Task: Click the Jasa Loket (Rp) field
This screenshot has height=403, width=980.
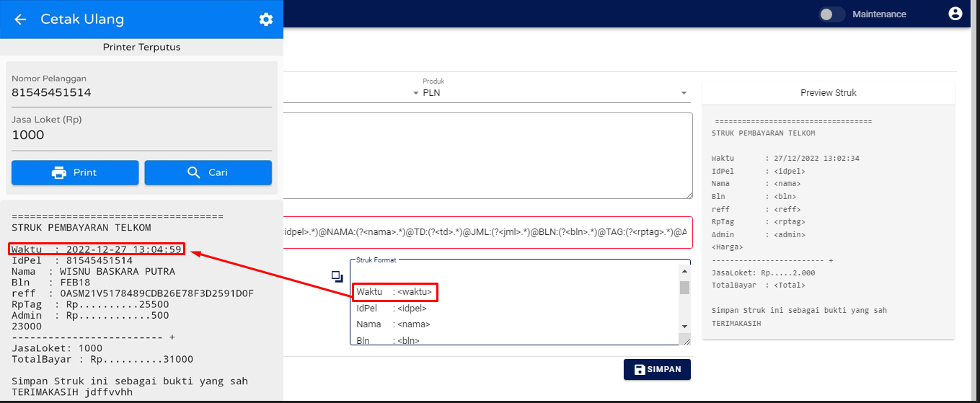Action: pyautogui.click(x=141, y=136)
